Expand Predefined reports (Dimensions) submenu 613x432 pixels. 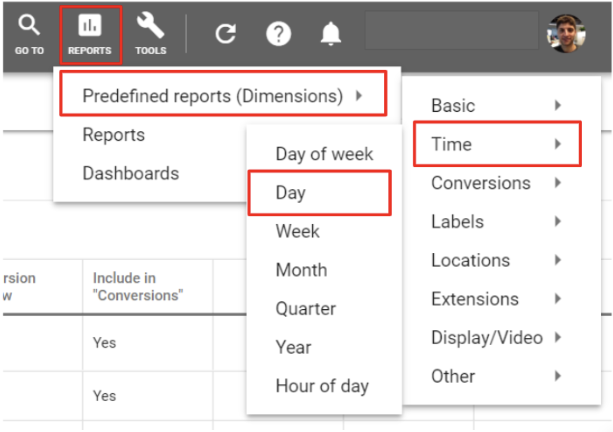[x=223, y=94]
